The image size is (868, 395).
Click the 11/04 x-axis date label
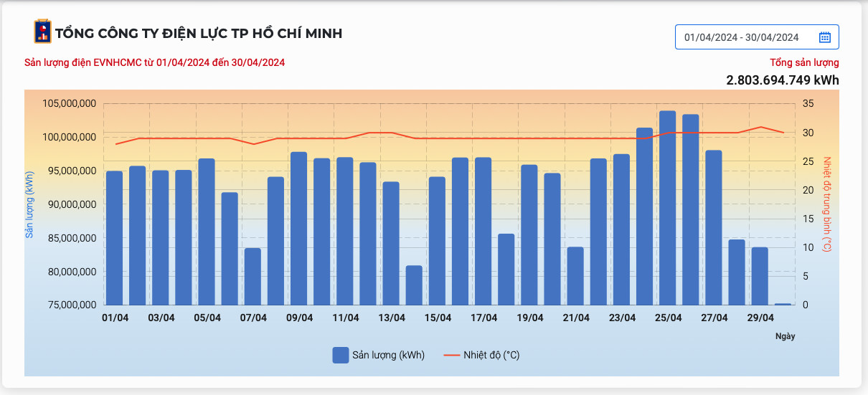tap(346, 318)
